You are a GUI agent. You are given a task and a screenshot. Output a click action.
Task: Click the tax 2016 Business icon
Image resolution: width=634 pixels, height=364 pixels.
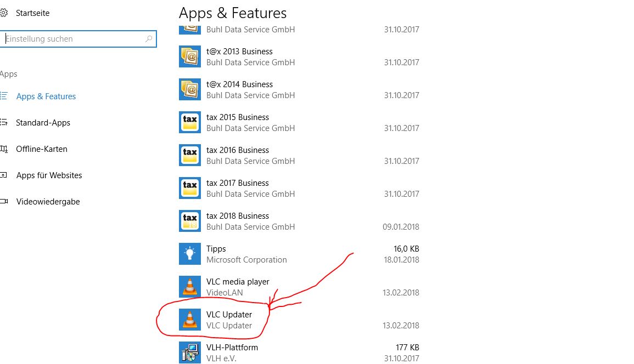[x=189, y=155]
